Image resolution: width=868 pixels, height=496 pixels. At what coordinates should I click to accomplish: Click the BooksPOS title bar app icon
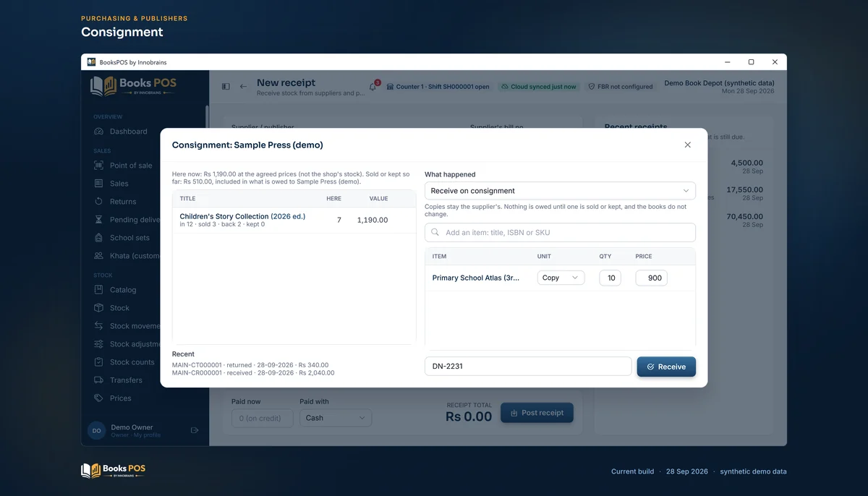[91, 62]
